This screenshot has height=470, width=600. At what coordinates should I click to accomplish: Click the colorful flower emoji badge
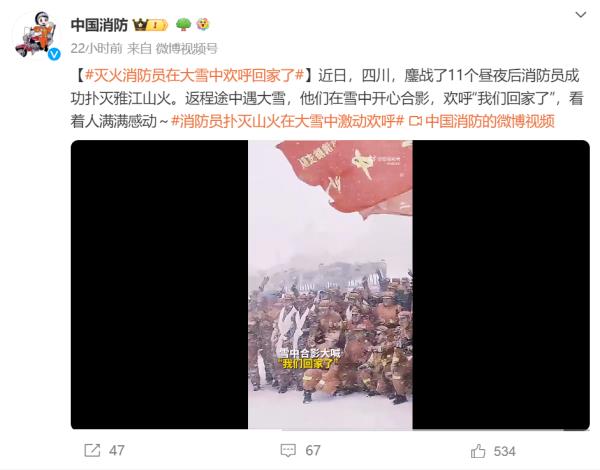(x=203, y=25)
